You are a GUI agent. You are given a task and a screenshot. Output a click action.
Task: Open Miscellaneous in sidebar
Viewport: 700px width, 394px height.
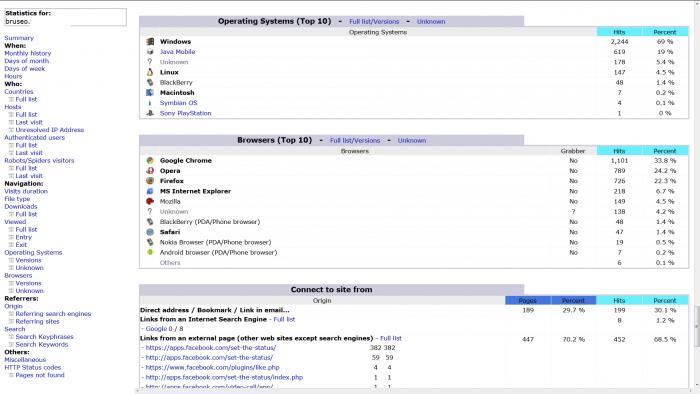pyautogui.click(x=25, y=360)
